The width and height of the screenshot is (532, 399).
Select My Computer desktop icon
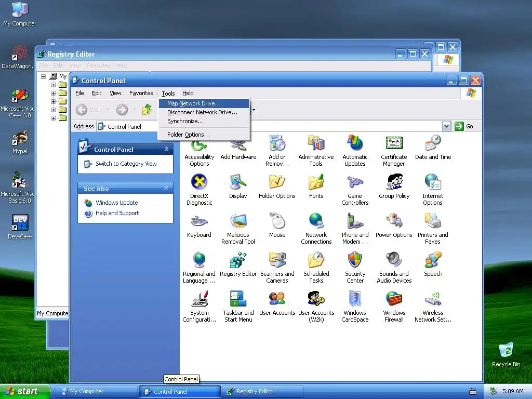tap(20, 14)
